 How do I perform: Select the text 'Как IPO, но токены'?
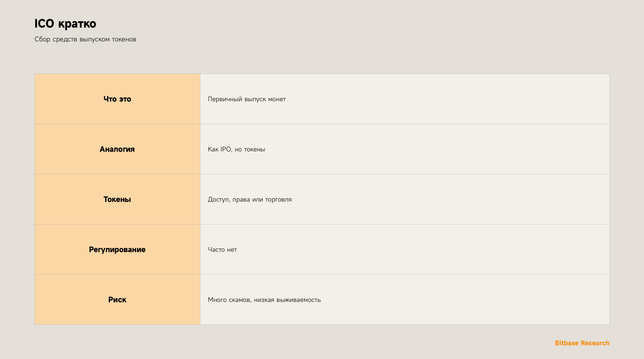pyautogui.click(x=236, y=149)
